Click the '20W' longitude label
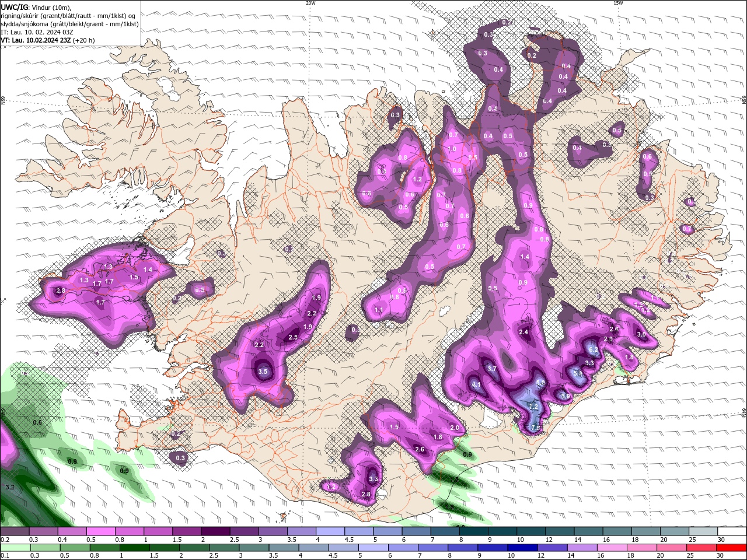The height and width of the screenshot is (560, 747). pos(310,3)
